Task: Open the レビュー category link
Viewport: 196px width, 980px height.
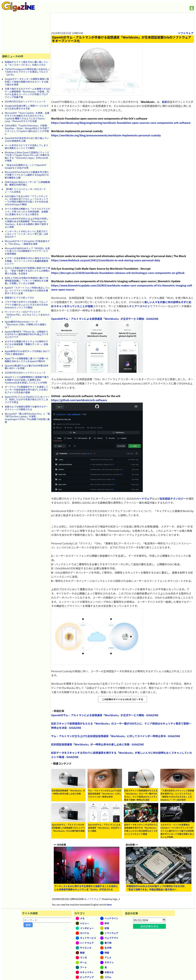Action: tap(84, 923)
